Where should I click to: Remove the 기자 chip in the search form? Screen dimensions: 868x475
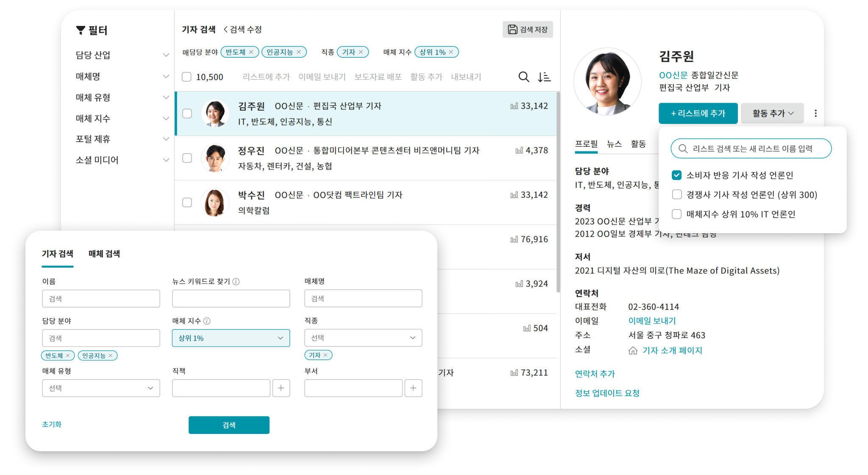[325, 355]
